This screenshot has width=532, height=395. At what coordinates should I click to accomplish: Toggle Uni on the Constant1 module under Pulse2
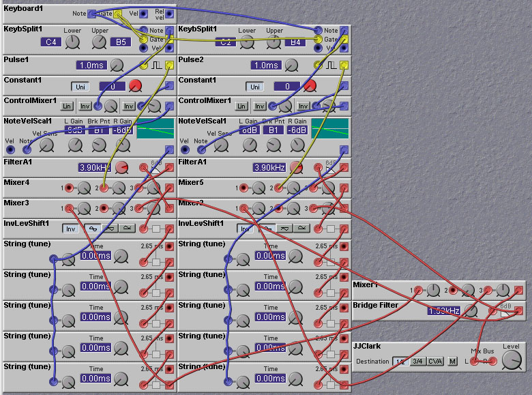pyautogui.click(x=255, y=87)
